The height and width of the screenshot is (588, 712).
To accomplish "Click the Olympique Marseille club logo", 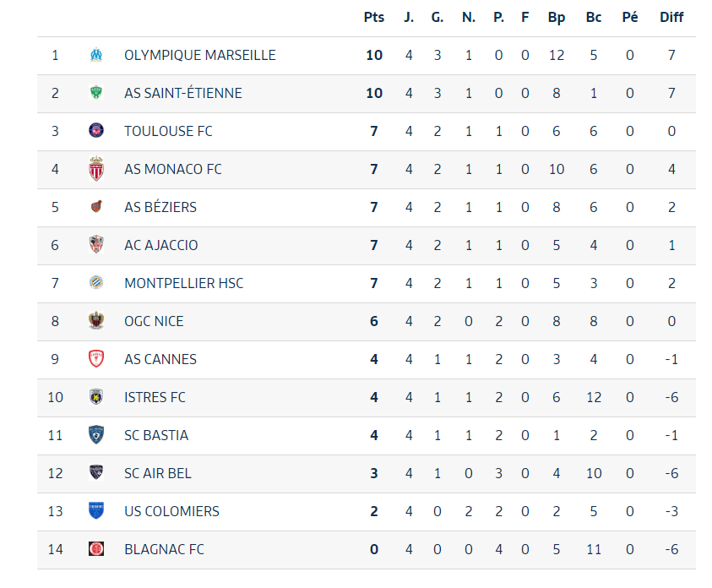I will pyautogui.click(x=96, y=55).
